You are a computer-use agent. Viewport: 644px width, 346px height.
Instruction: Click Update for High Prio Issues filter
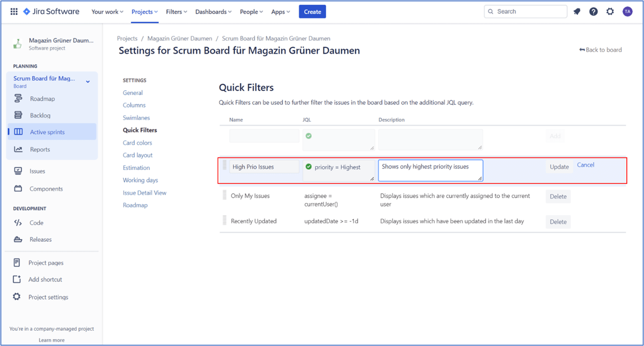tap(559, 166)
